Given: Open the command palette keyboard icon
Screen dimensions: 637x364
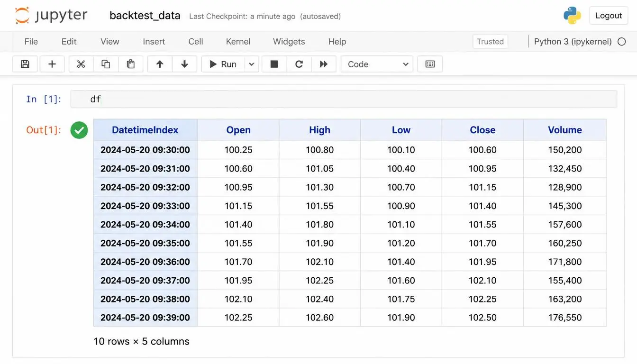Looking at the screenshot, I should click(x=430, y=64).
